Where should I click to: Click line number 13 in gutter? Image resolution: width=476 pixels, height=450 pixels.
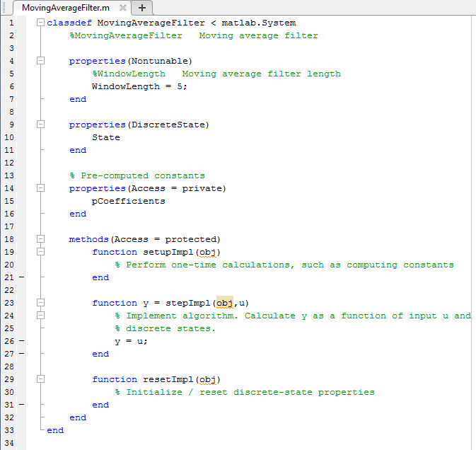(x=11, y=175)
